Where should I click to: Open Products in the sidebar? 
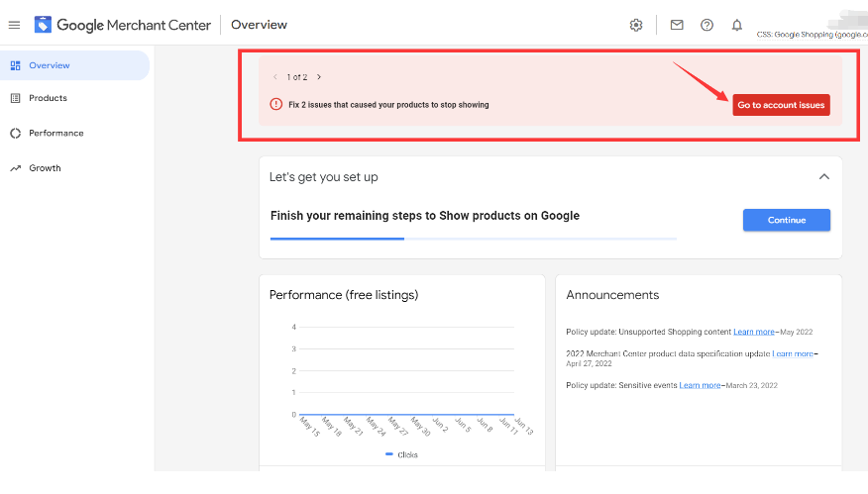tap(48, 98)
